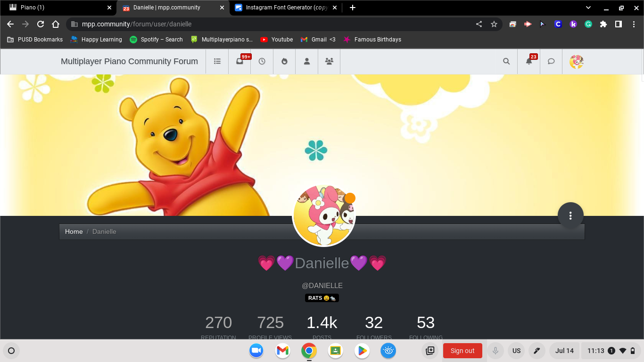Screen dimensions: 644x362
Task: Open the 32 followers stat
Action: pyautogui.click(x=374, y=322)
